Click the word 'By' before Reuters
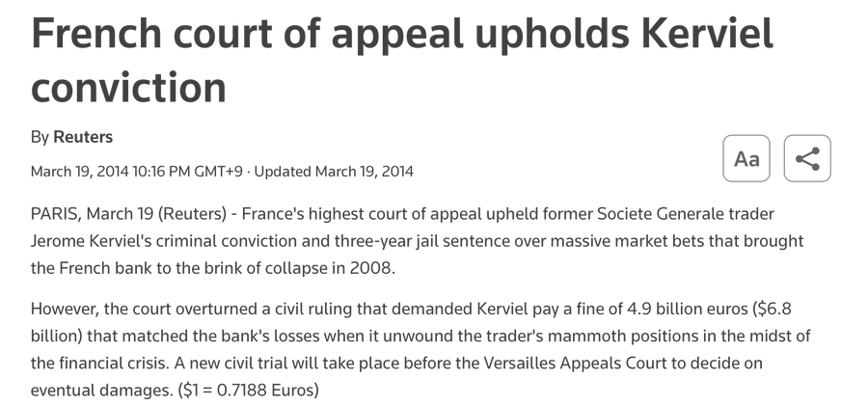Screen dimensions: 868x406 coord(40,137)
